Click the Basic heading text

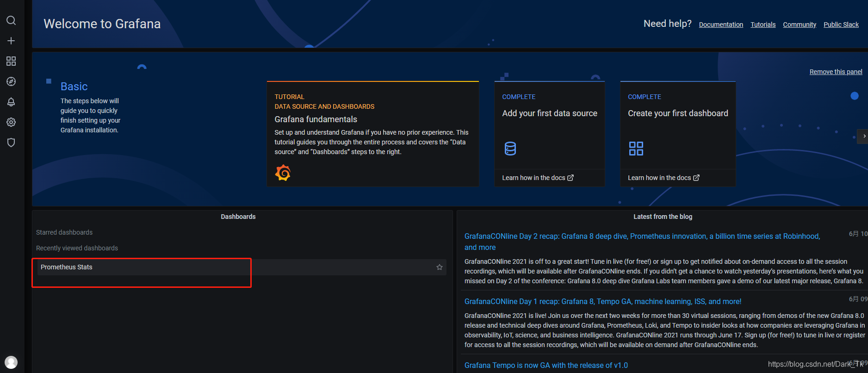(74, 87)
